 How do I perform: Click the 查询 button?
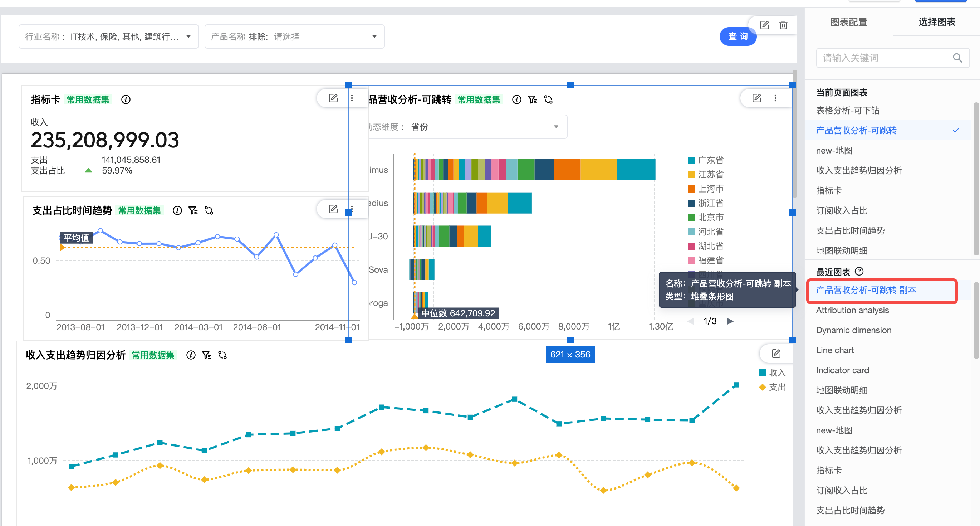tap(738, 36)
